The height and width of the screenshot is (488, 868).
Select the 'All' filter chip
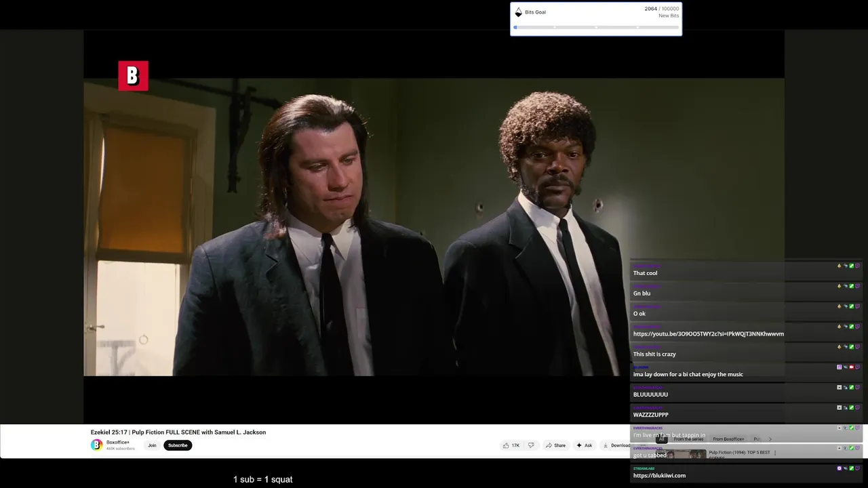[662, 439]
